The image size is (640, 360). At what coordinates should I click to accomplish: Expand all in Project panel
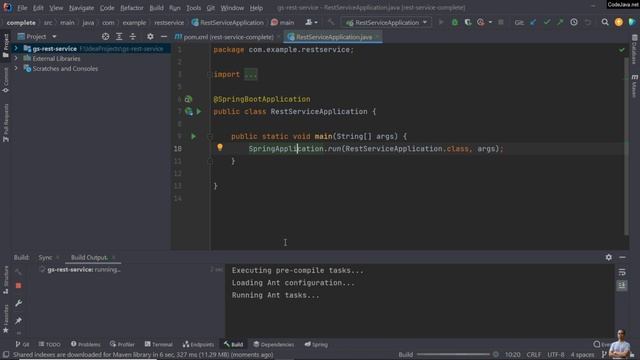pos(119,37)
